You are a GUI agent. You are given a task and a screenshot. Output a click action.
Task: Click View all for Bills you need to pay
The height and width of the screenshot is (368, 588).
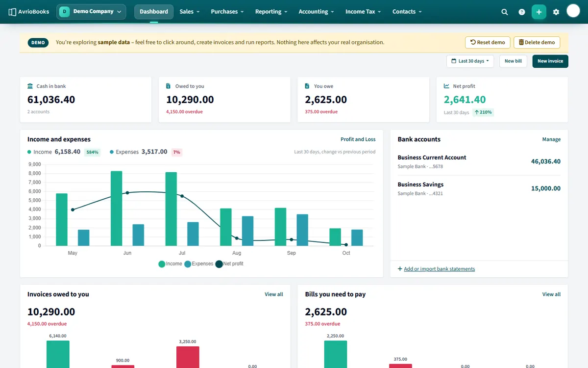pyautogui.click(x=551, y=294)
